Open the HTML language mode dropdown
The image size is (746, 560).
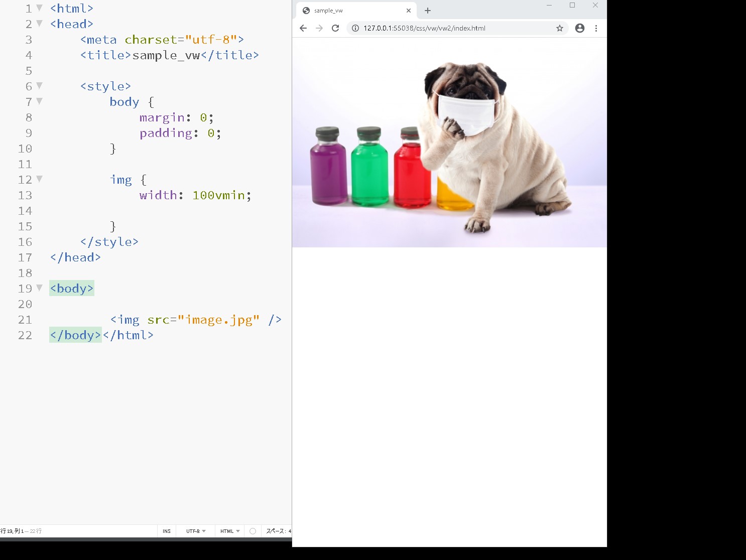pyautogui.click(x=230, y=531)
